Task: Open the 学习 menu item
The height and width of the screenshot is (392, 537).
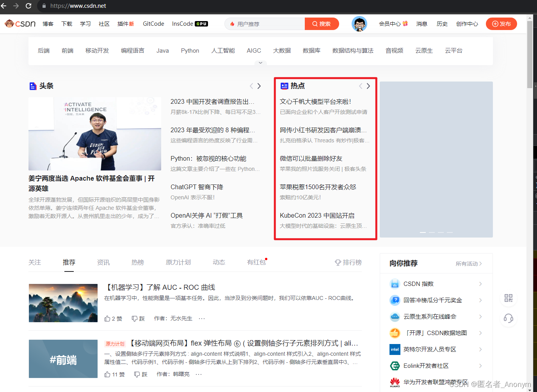Action: tap(85, 24)
